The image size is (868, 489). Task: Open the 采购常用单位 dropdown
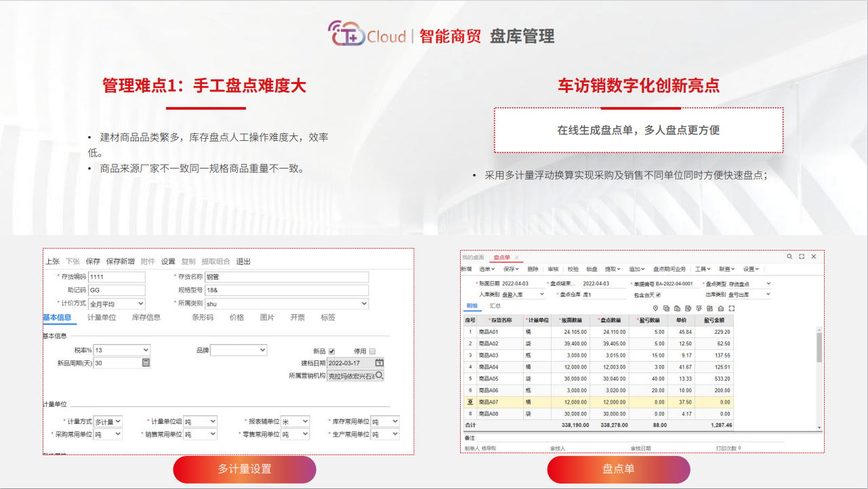point(108,434)
